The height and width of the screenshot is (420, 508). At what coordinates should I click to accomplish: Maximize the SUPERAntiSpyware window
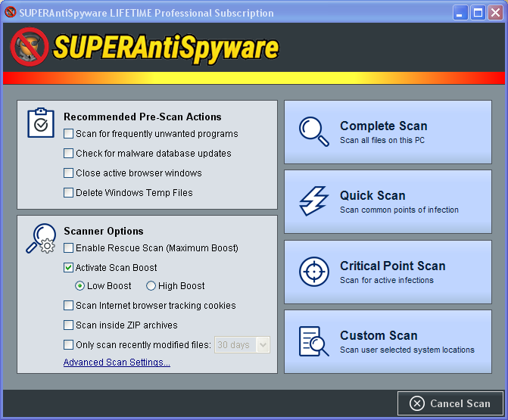[478, 13]
